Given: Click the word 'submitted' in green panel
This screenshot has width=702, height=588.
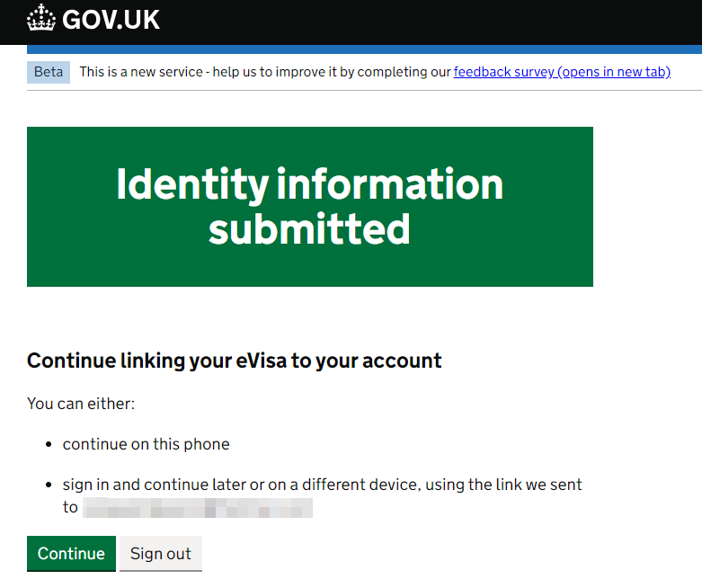Looking at the screenshot, I should tap(309, 229).
